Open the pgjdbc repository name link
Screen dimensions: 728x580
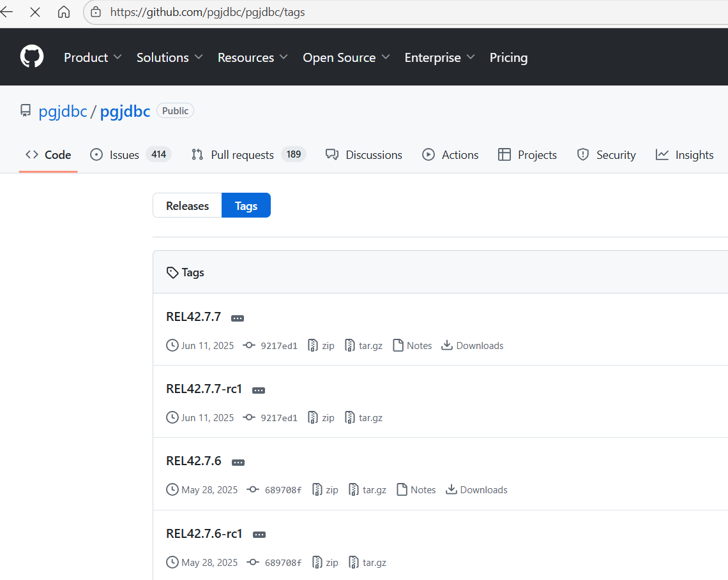pos(125,112)
